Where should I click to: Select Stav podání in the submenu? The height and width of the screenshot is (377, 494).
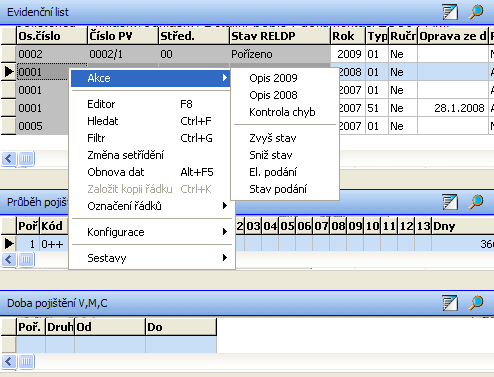(x=285, y=189)
